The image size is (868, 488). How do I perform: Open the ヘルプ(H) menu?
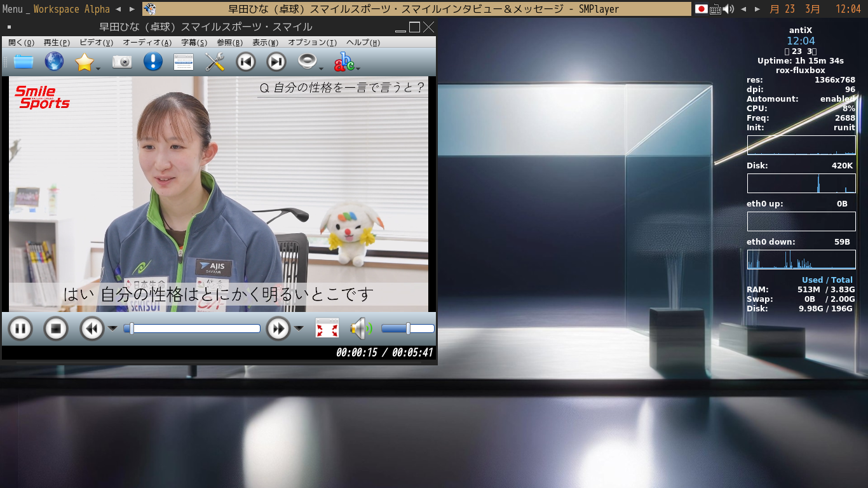click(363, 43)
